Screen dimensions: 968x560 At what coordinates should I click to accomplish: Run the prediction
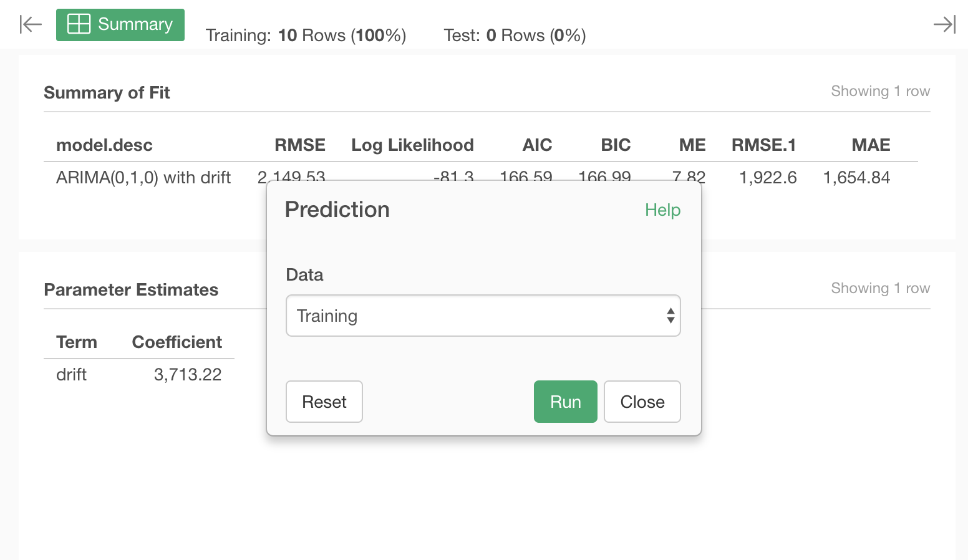[x=566, y=402]
